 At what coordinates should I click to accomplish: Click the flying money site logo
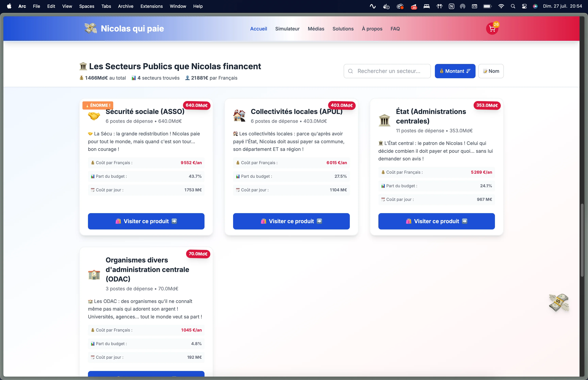pyautogui.click(x=91, y=28)
